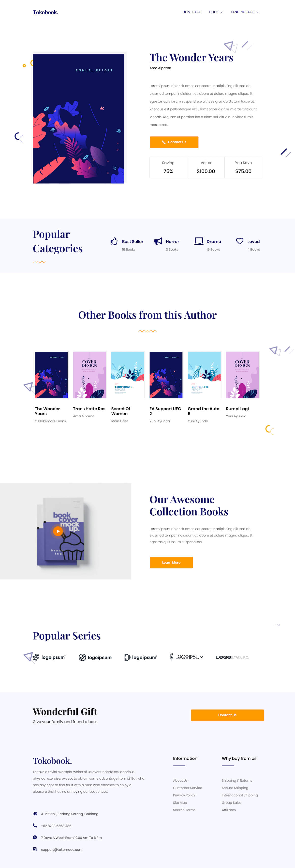295x868 pixels.
Task: Open the Shipping & Returns link
Action: pos(237,780)
